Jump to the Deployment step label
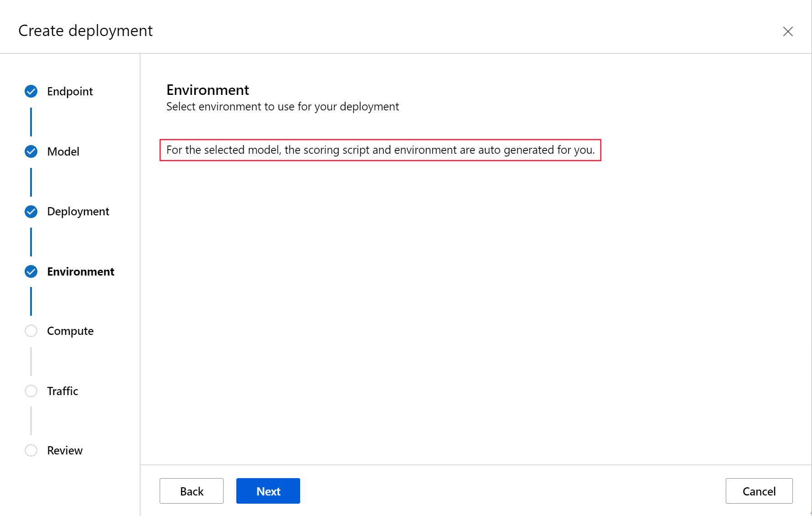Screen dimensions: 812x516 (78, 212)
